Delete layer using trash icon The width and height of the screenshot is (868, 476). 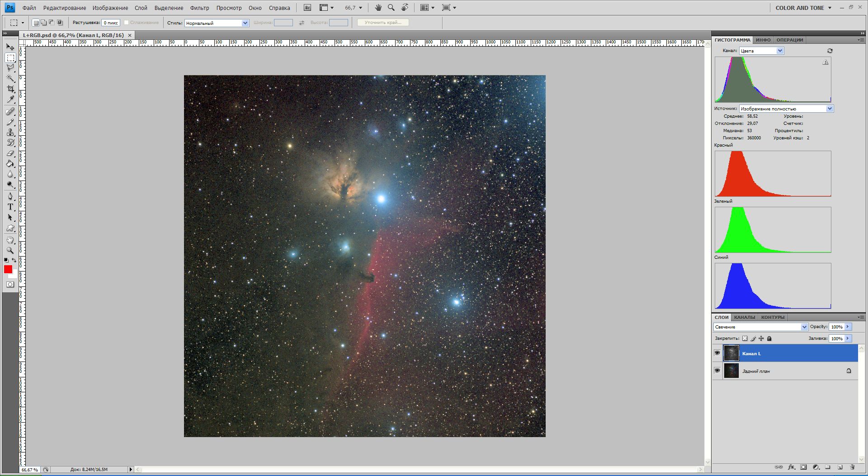(852, 467)
